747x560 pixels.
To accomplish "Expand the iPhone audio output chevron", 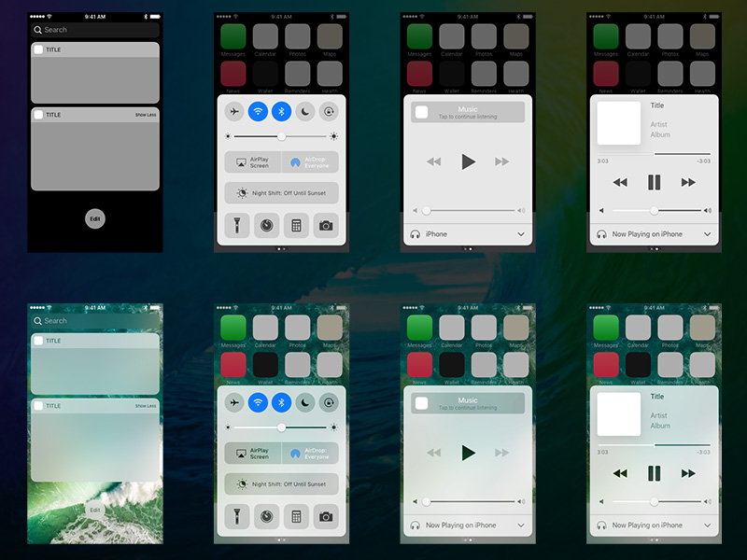I will point(521,234).
